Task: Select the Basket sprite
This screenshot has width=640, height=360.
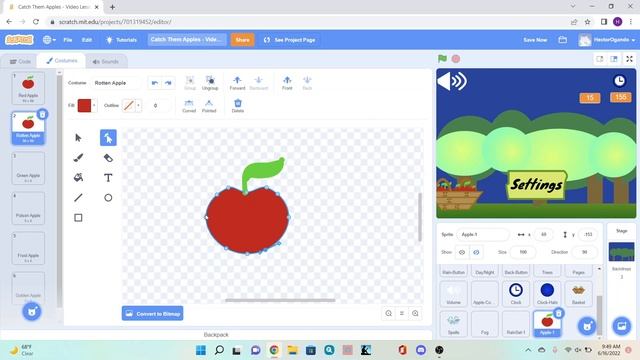Action: [578, 293]
